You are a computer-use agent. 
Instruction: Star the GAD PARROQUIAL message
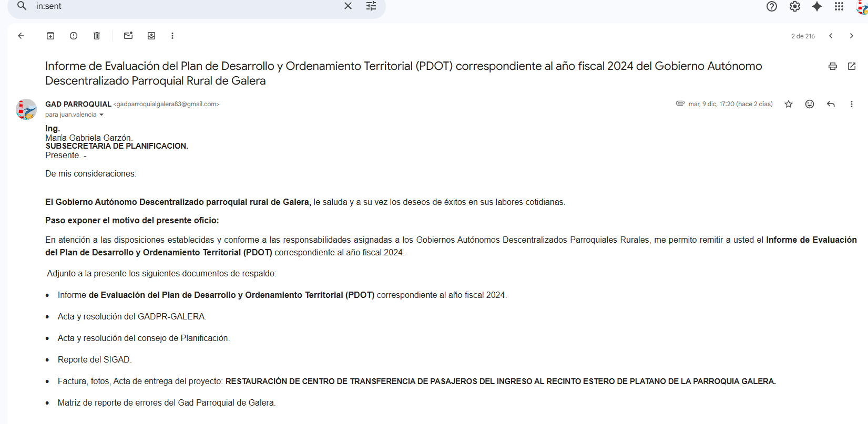[789, 104]
